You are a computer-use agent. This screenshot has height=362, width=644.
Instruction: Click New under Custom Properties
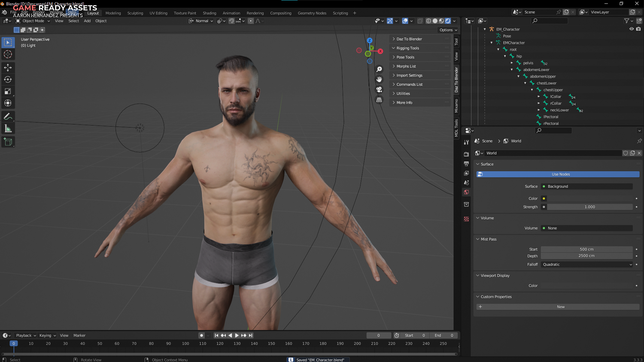coord(558,307)
